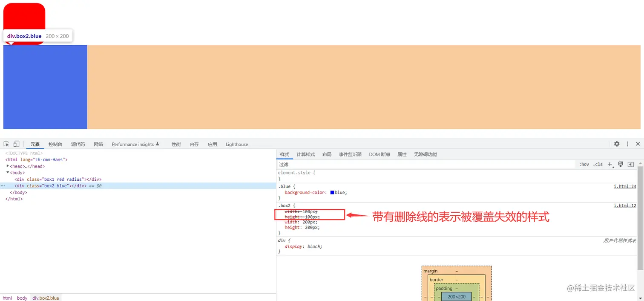Activate the inspect element picker icon
Screen dimensions: 644x301
click(x=6, y=144)
